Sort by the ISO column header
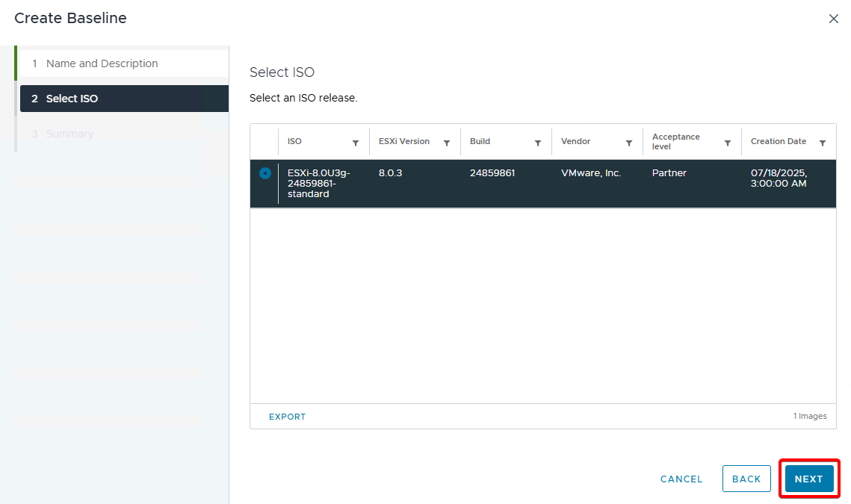Viewport: 851px width, 504px height. [295, 141]
